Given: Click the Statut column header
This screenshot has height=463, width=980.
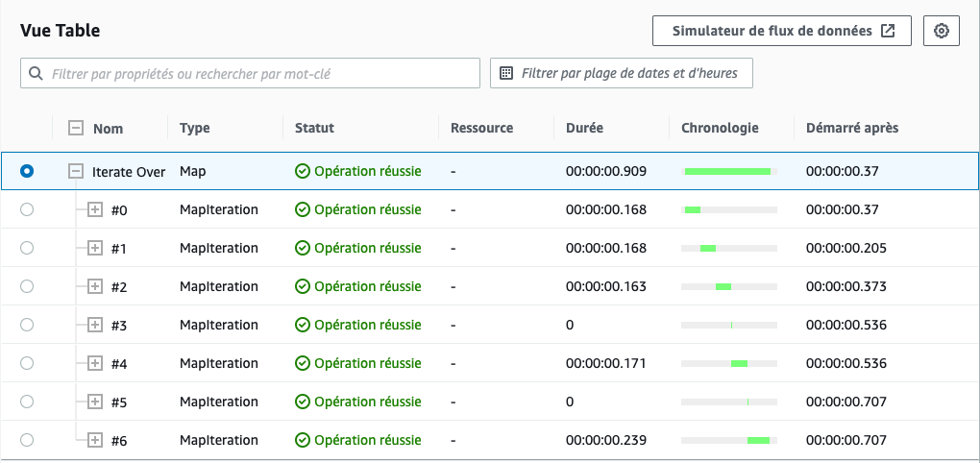Looking at the screenshot, I should [x=314, y=128].
